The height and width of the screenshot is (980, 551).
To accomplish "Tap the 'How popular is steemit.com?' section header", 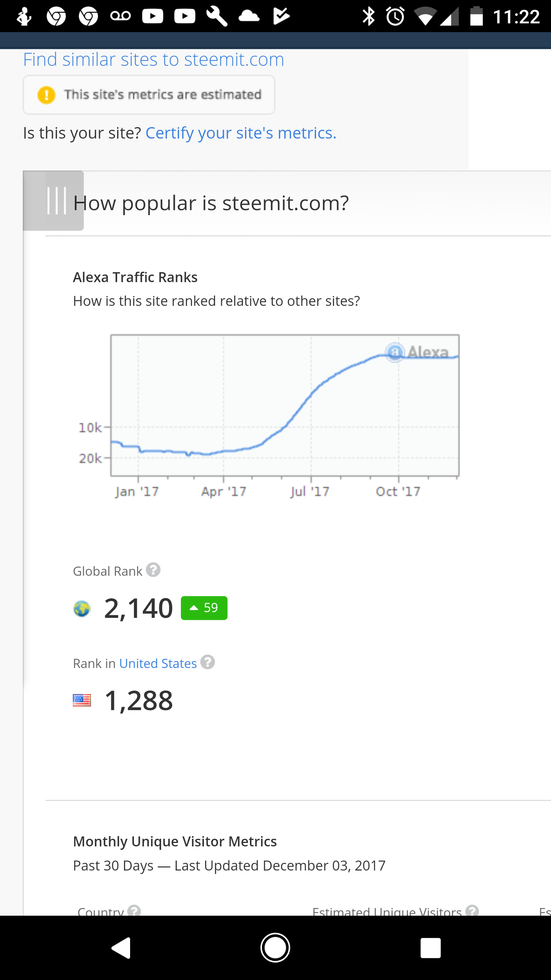I will click(x=211, y=203).
